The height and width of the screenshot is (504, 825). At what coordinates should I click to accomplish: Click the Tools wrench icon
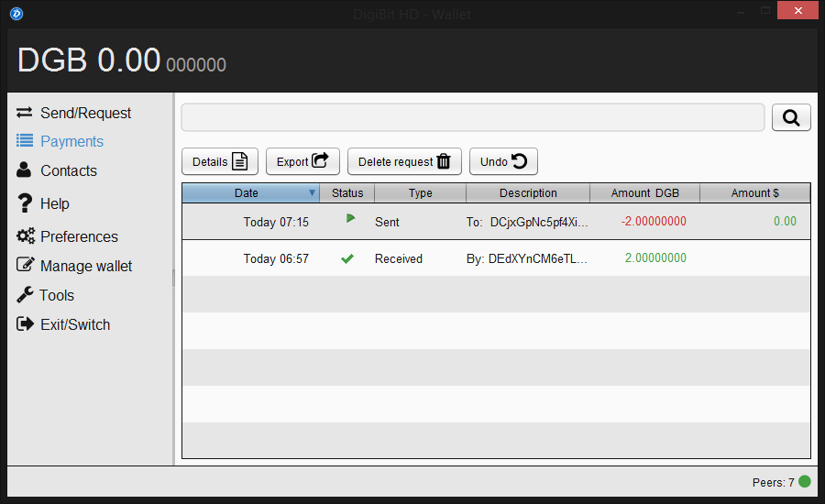[x=25, y=295]
